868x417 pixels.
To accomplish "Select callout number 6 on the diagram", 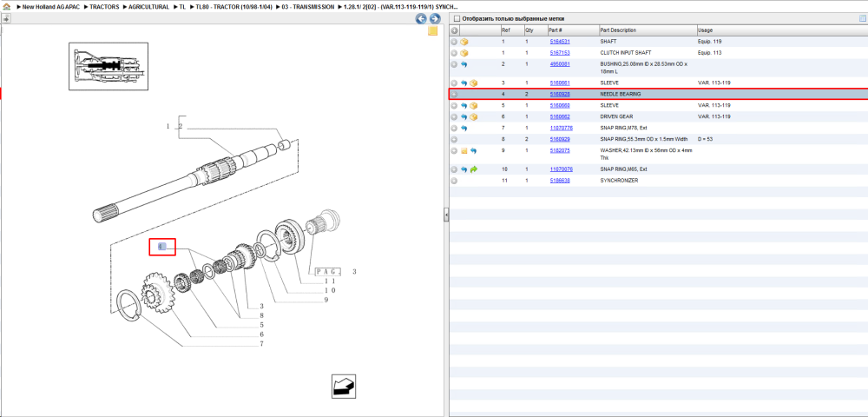I will (x=261, y=334).
